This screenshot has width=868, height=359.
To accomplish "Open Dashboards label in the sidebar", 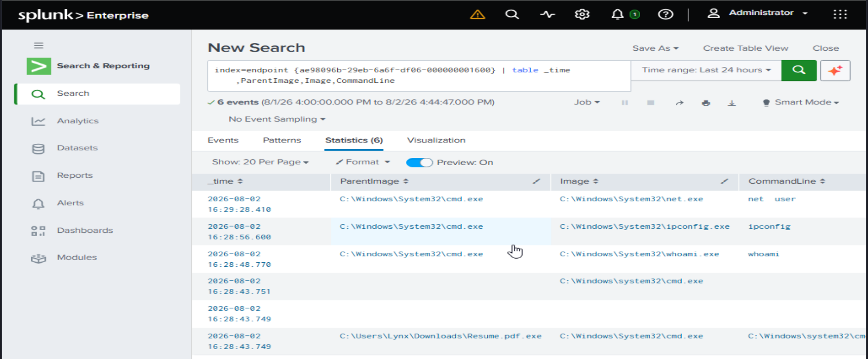I will pyautogui.click(x=85, y=231).
